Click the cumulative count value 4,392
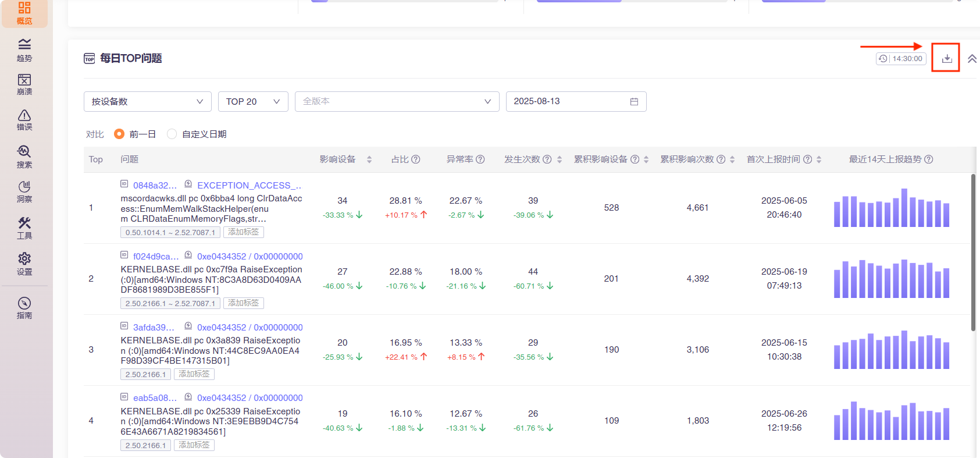Image resolution: width=980 pixels, height=458 pixels. click(697, 279)
